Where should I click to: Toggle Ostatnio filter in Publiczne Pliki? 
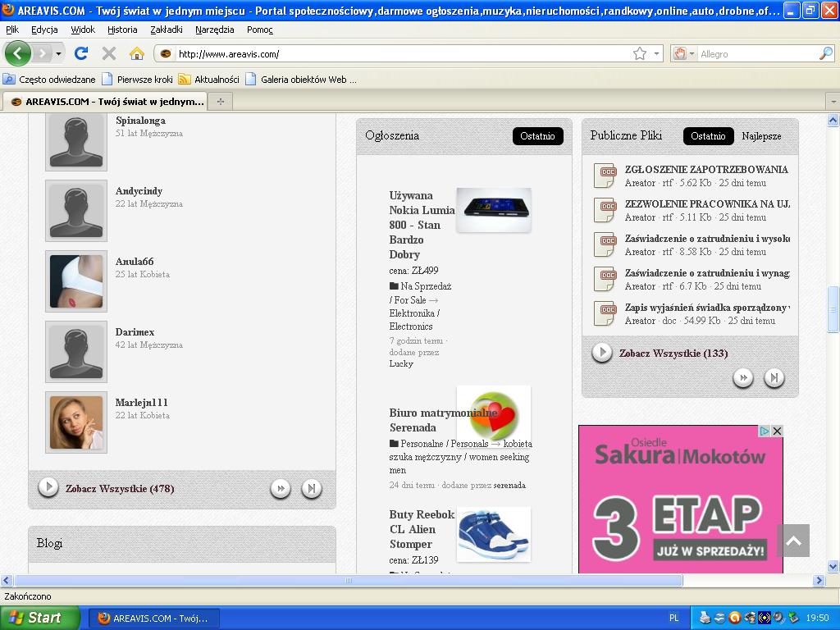pos(708,136)
